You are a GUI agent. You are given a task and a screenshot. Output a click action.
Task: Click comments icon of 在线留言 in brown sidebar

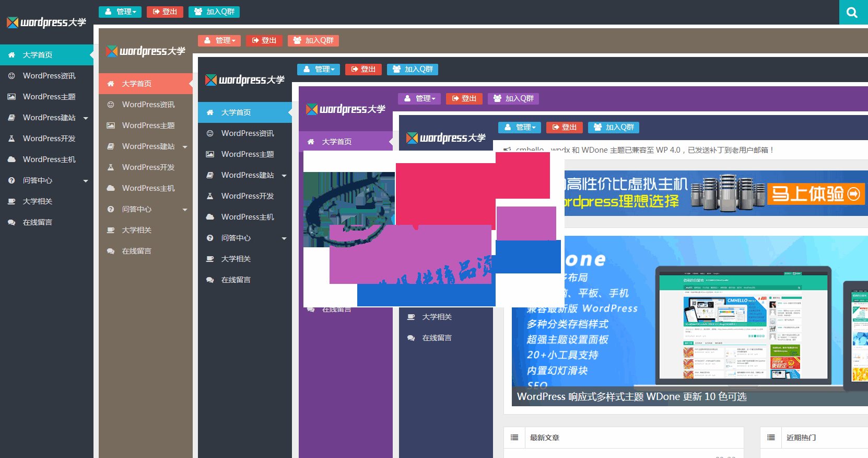111,251
